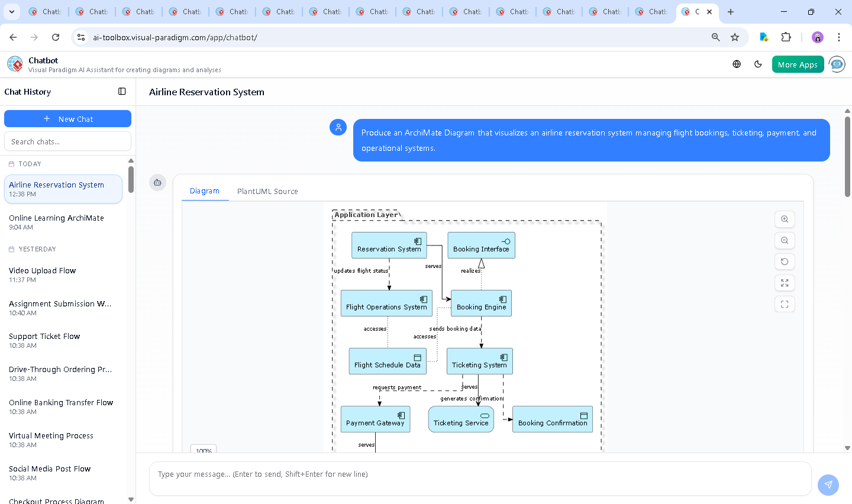852x504 pixels.
Task: Switch to dark mode with the moon icon
Action: [x=758, y=64]
